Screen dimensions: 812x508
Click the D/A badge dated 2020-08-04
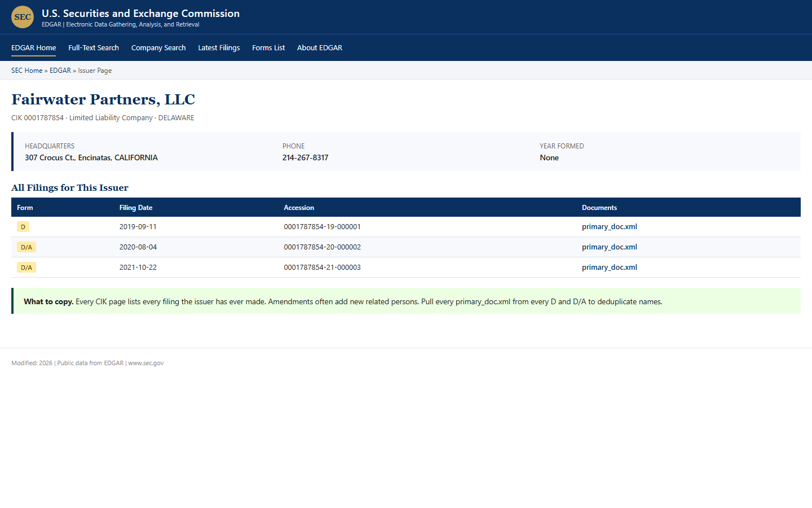pyautogui.click(x=27, y=247)
